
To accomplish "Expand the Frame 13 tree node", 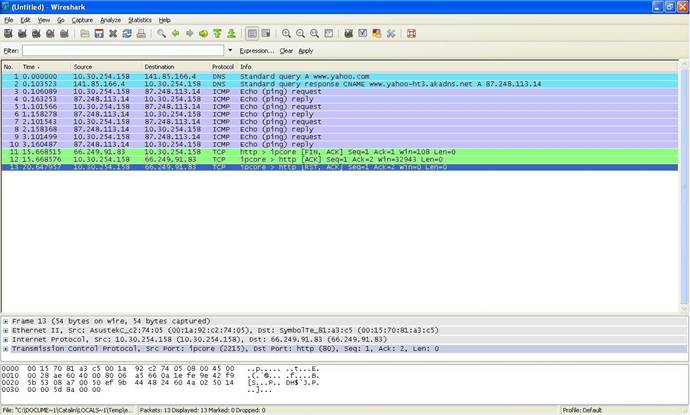I will pyautogui.click(x=6, y=321).
